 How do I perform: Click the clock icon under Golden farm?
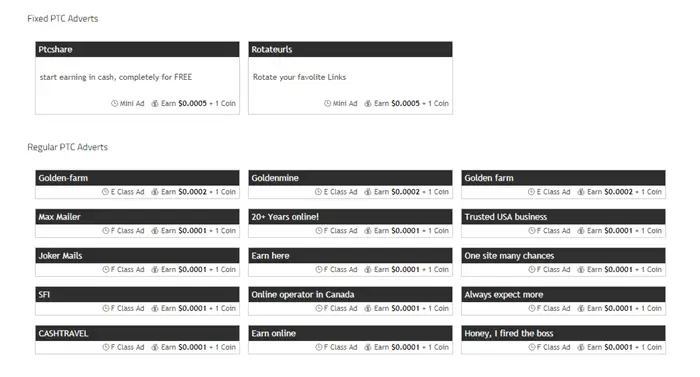(531, 192)
